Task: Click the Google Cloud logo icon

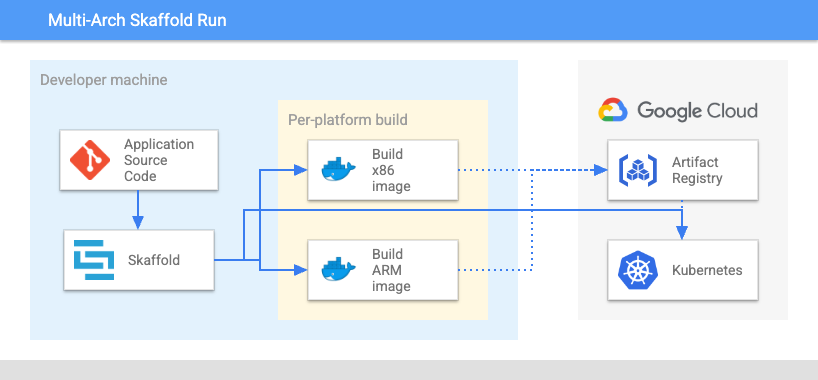Action: pyautogui.click(x=612, y=110)
